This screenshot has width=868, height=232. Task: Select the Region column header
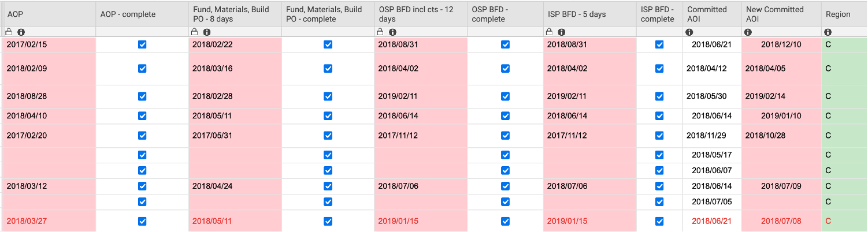coord(838,14)
